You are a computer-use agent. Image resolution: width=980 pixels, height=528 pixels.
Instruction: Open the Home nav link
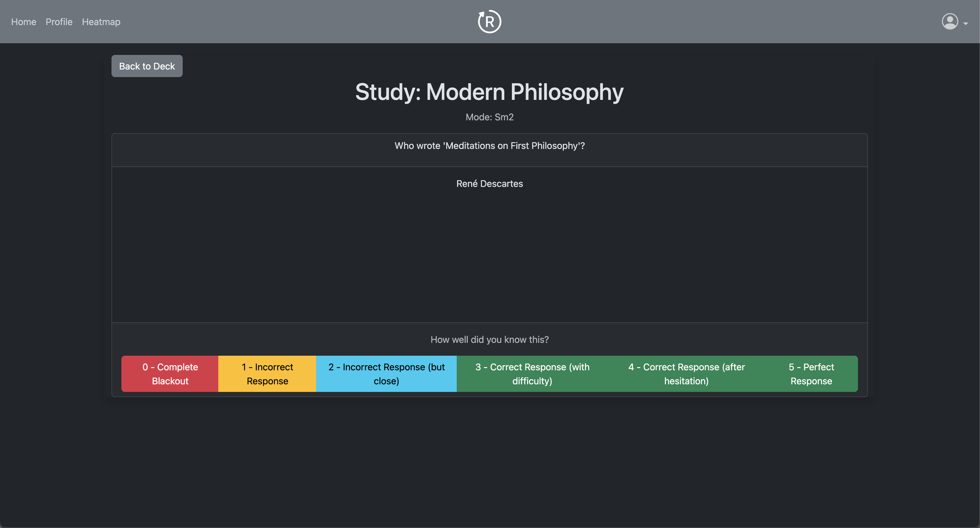(x=24, y=22)
